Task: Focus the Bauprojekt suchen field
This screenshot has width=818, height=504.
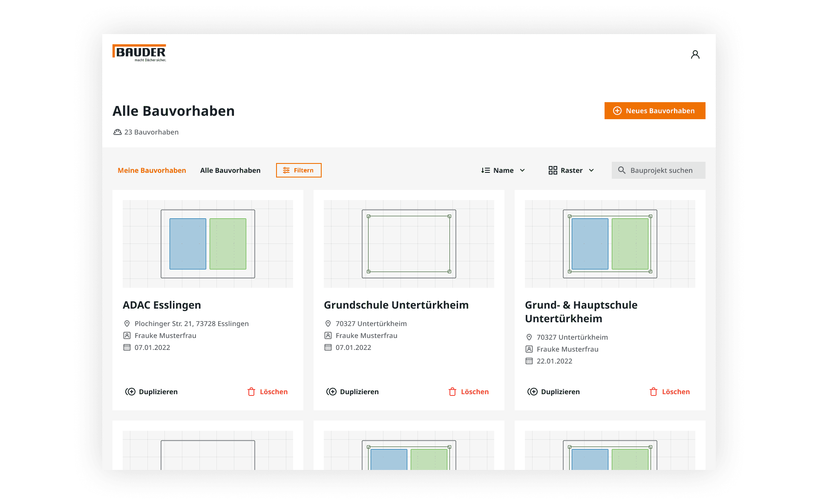Action: tap(659, 170)
